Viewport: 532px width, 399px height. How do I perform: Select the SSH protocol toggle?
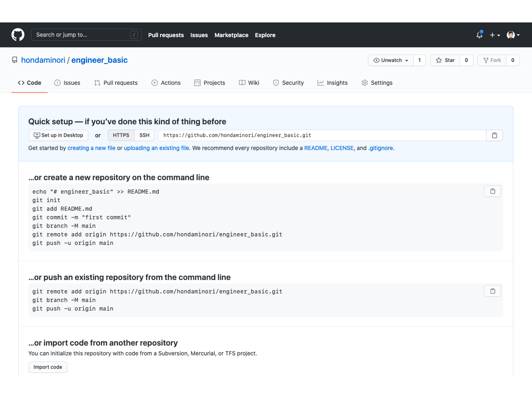(145, 135)
